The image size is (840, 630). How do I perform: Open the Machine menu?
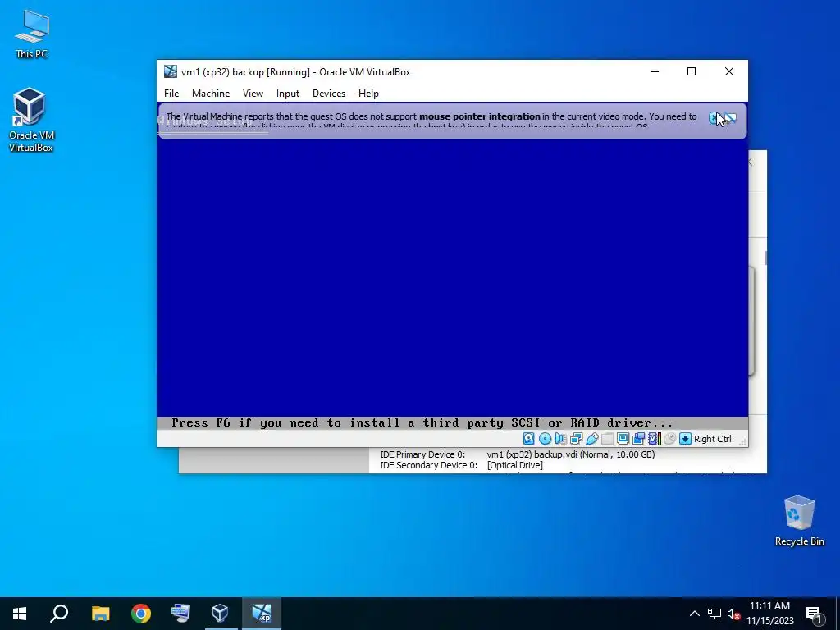(x=211, y=94)
